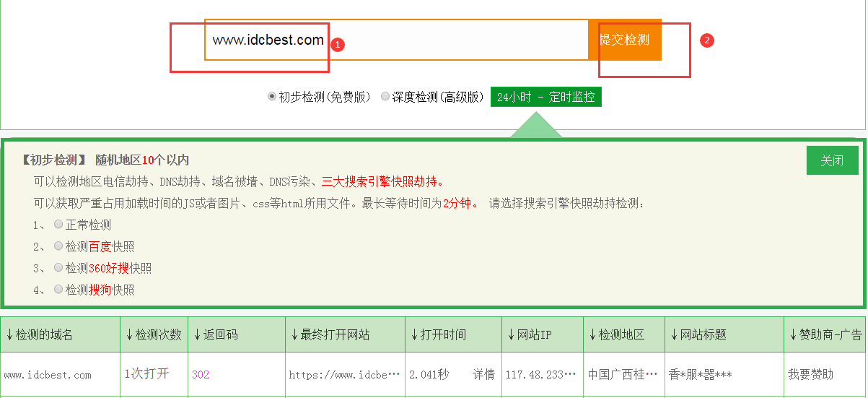Close the info panel with 关闭 button
This screenshot has width=868, height=398.
(832, 160)
